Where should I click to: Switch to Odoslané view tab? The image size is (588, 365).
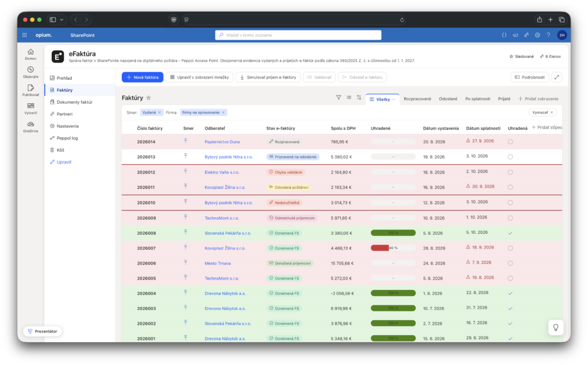tap(448, 99)
